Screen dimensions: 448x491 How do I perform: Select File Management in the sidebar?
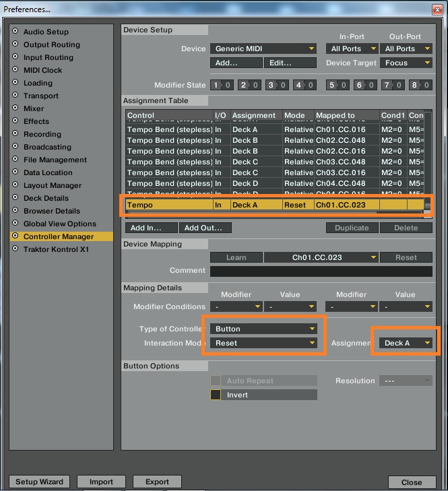[55, 160]
